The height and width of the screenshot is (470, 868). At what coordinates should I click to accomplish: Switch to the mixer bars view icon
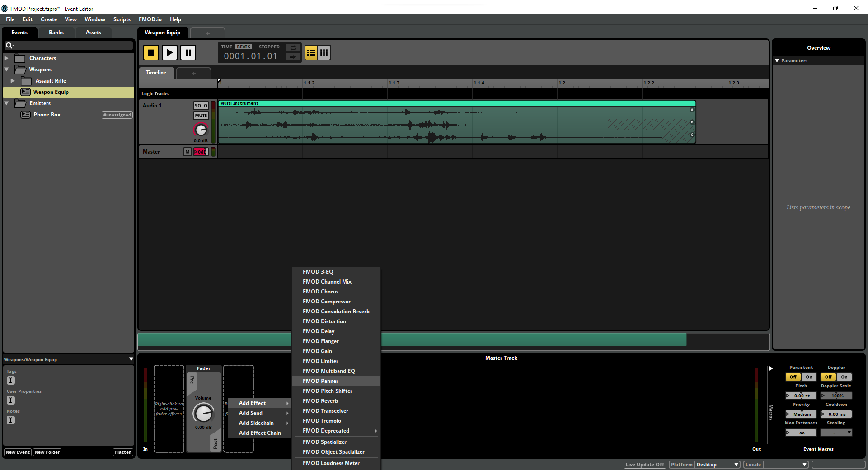point(324,53)
